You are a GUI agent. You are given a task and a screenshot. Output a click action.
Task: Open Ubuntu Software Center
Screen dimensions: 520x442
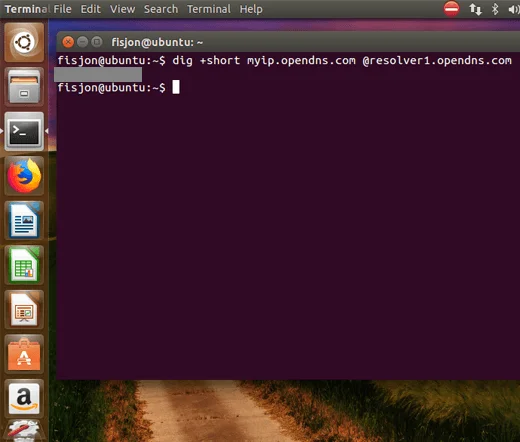24,354
